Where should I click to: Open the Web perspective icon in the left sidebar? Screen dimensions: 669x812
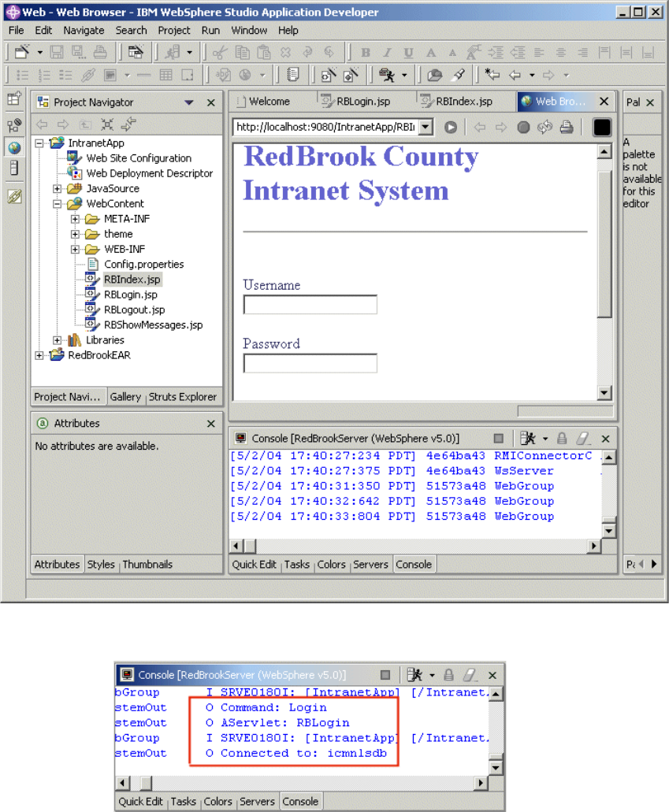tap(13, 146)
